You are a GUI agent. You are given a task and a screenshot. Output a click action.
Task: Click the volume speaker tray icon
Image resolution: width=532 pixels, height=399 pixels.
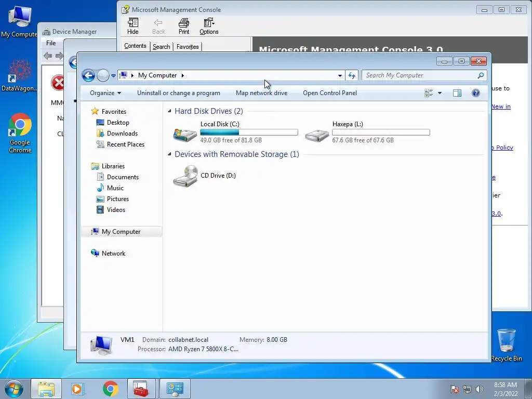[479, 389]
